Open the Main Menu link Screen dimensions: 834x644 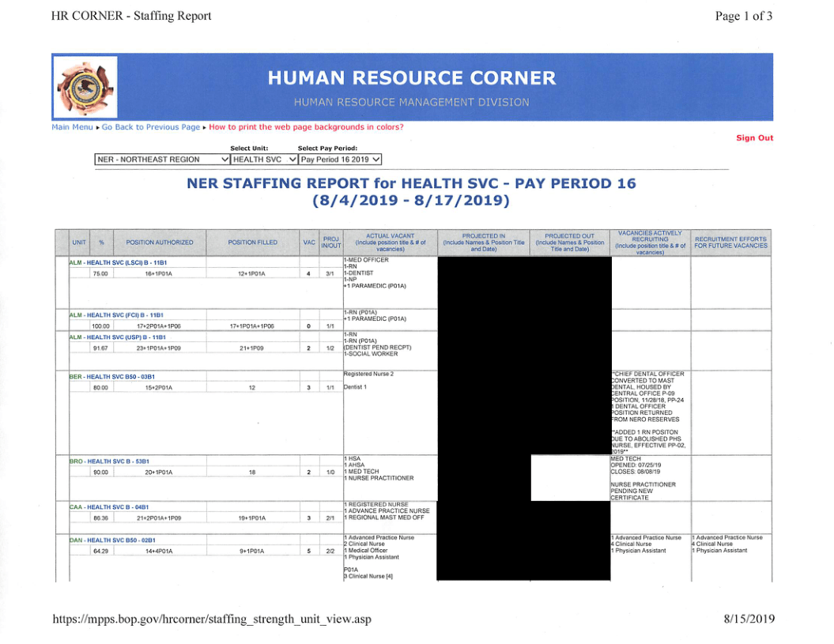72,127
